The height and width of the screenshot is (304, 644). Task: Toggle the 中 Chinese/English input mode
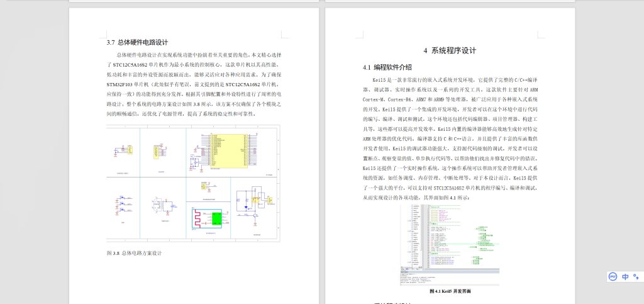[625, 276]
